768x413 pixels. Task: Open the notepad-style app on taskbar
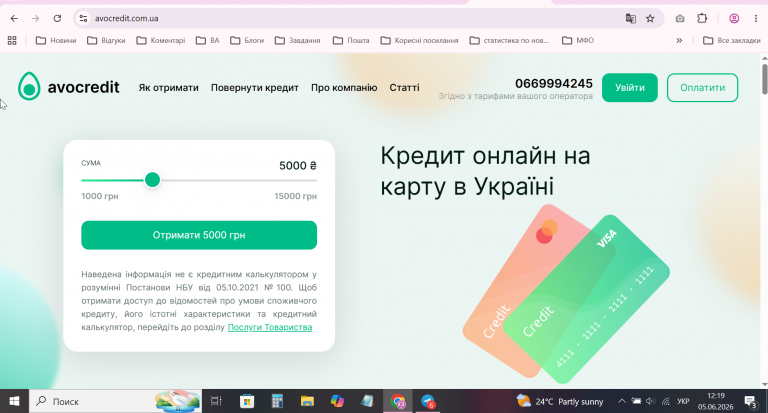[x=367, y=401]
